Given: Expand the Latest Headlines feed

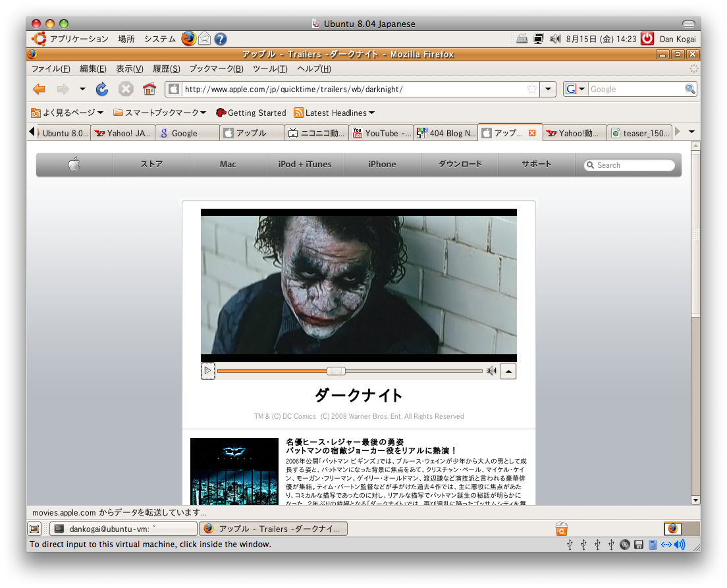Looking at the screenshot, I should pyautogui.click(x=335, y=113).
